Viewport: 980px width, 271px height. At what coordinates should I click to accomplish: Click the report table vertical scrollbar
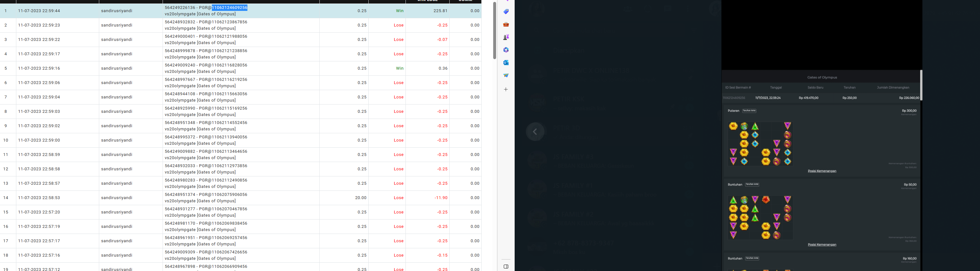coord(494,30)
